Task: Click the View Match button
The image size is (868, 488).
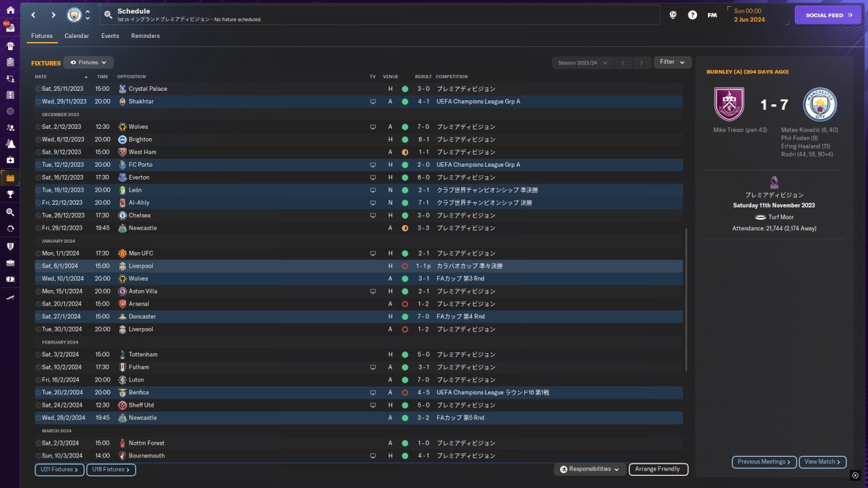Action: [823, 462]
